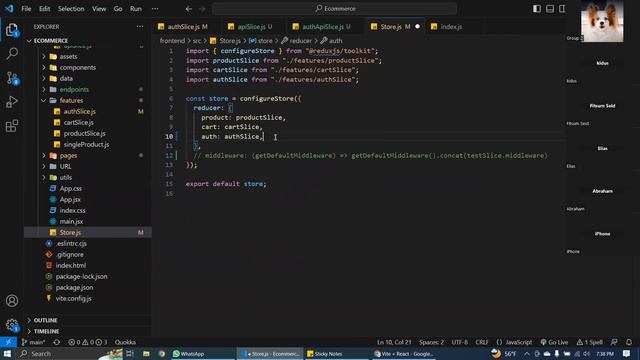This screenshot has width=640, height=360.
Task: Open the Edit menu
Action: pyautogui.click(x=44, y=9)
